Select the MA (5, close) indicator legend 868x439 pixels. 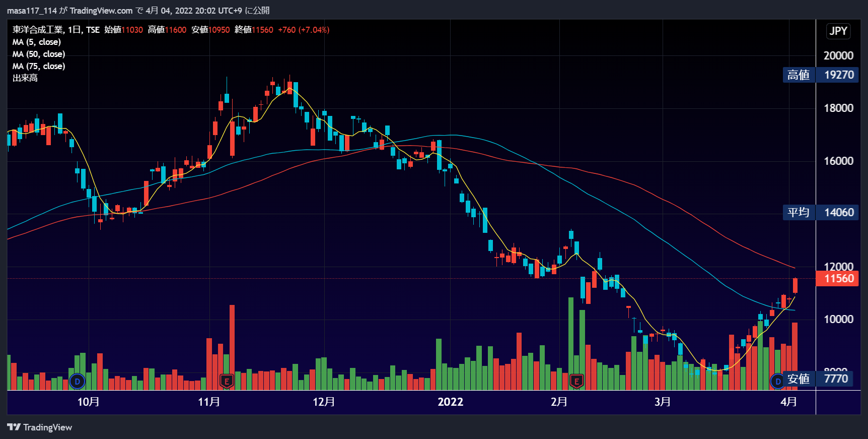(x=37, y=42)
